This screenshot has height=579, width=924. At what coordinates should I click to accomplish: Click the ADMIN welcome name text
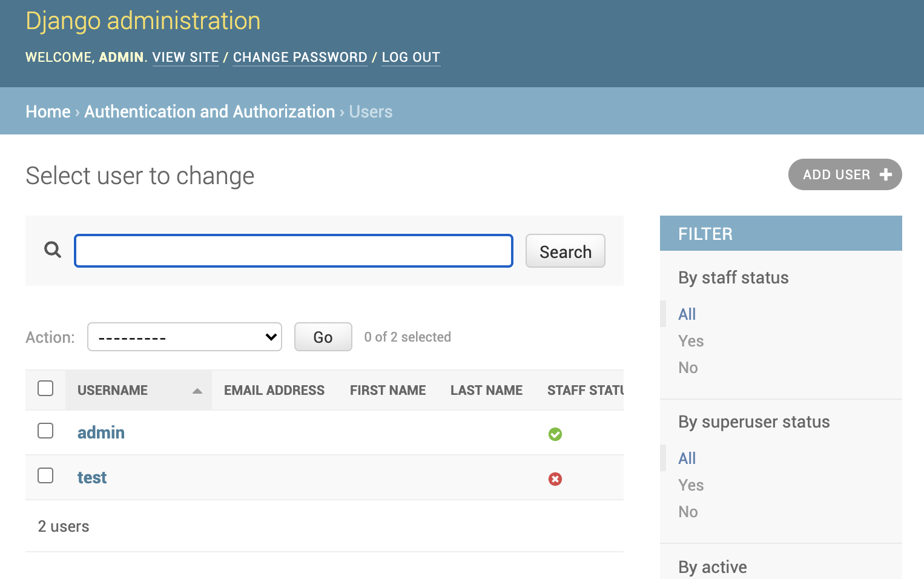tap(121, 57)
